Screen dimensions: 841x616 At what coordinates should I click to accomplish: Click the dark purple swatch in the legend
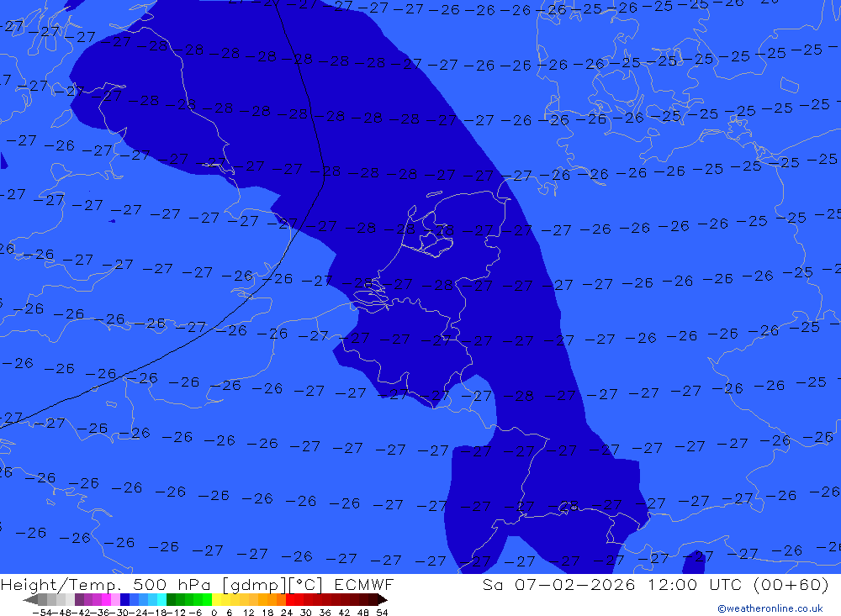(79, 599)
